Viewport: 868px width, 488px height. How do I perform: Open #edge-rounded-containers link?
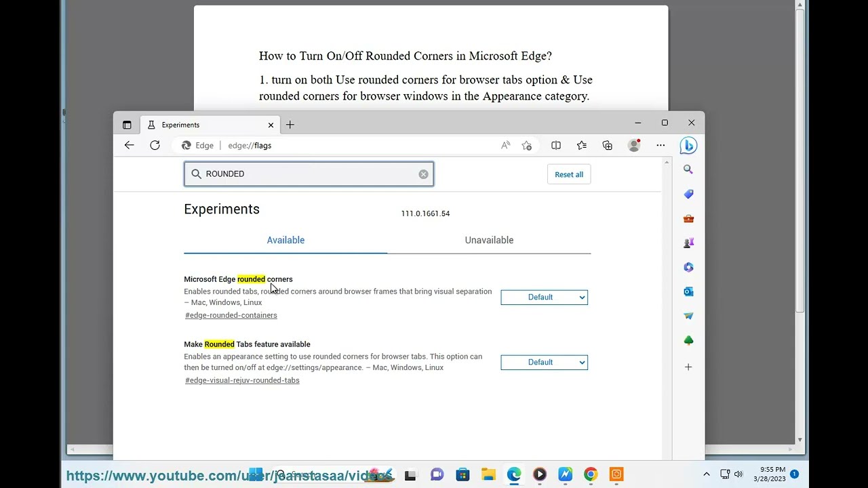click(x=231, y=315)
